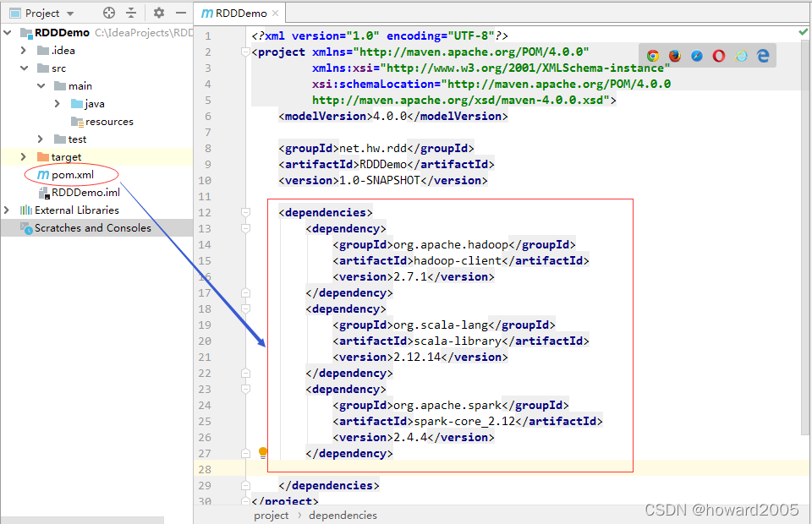Click the scala-library artifactId text
The image size is (812, 524).
point(458,341)
